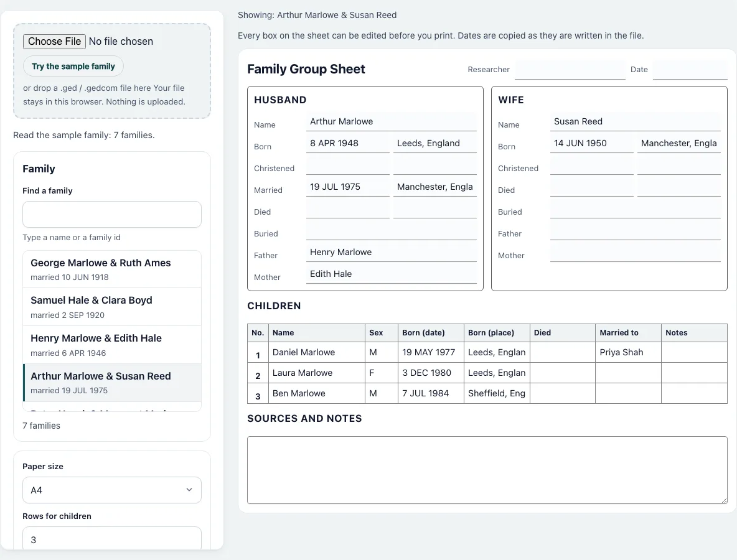
Task: Click the husband Christened date field
Action: click(x=348, y=165)
